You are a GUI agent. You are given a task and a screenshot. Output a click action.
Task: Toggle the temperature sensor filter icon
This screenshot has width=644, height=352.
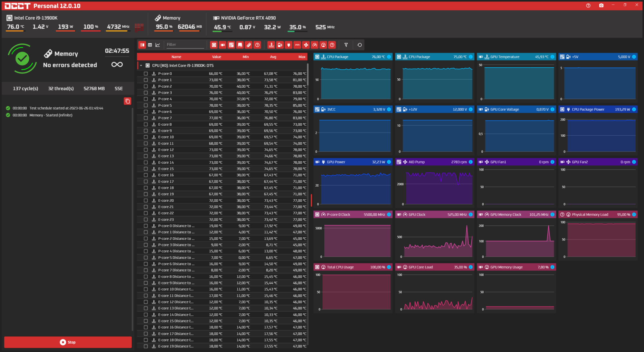pos(271,45)
